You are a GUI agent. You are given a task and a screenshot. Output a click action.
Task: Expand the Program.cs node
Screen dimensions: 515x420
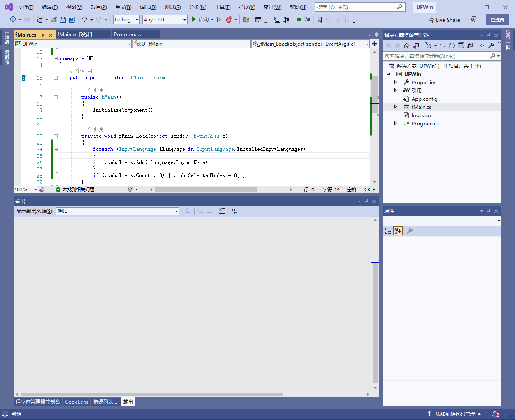pyautogui.click(x=396, y=123)
